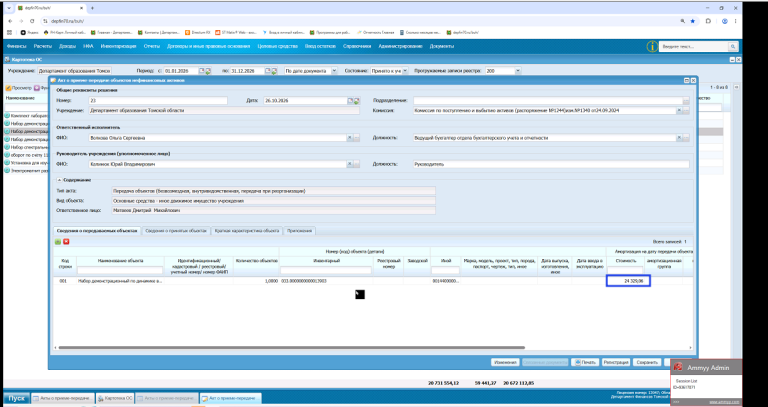Switch to Приложения tab
The image size is (768, 407).
[300, 231]
